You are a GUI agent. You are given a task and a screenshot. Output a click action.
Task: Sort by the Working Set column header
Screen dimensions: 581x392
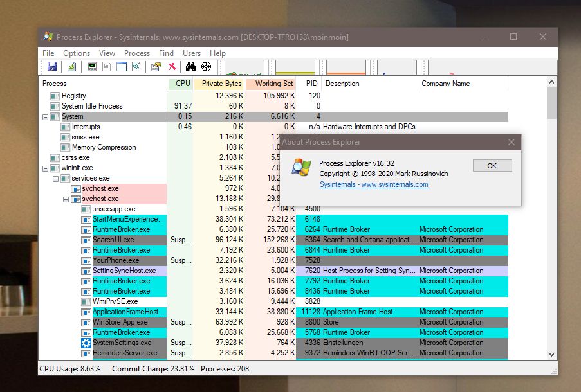(x=270, y=84)
